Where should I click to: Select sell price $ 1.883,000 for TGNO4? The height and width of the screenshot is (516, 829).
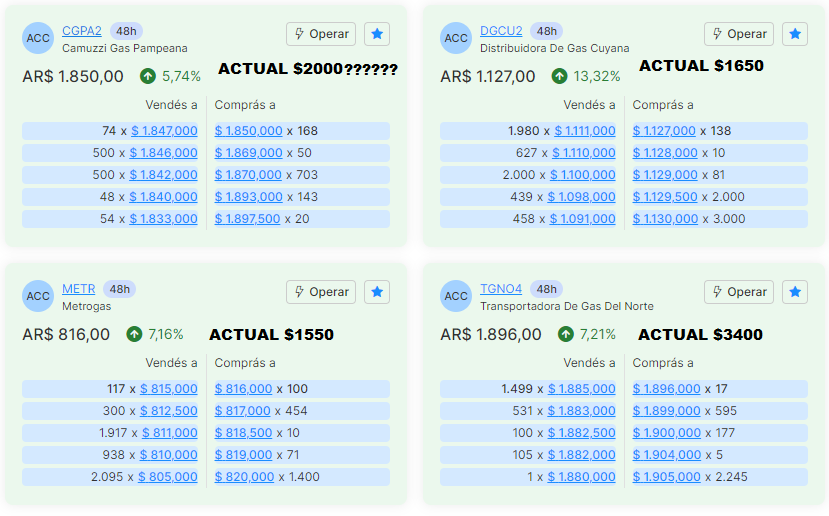tap(582, 411)
